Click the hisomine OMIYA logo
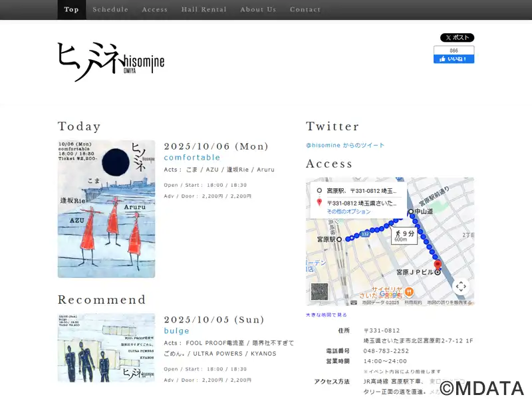This screenshot has width=532, height=399. tap(111, 62)
